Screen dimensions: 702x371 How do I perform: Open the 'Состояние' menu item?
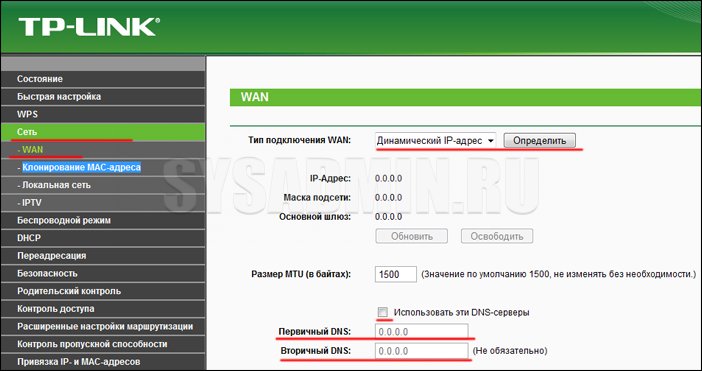point(103,79)
